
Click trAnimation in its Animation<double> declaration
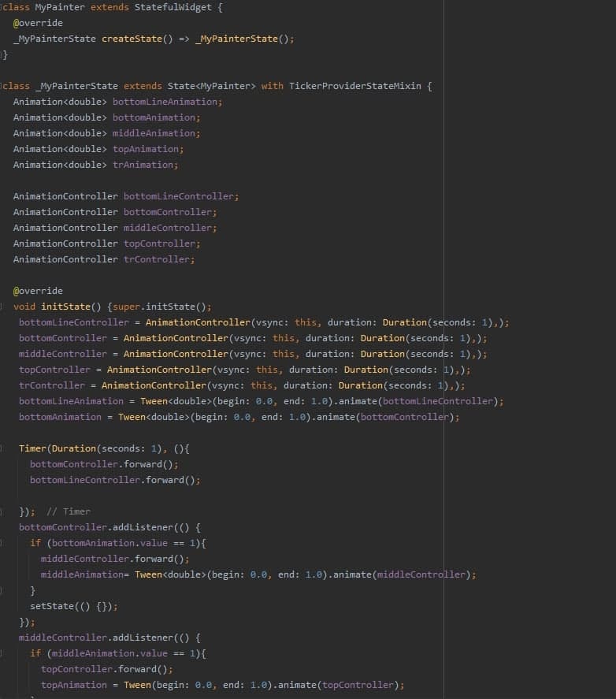point(143,165)
